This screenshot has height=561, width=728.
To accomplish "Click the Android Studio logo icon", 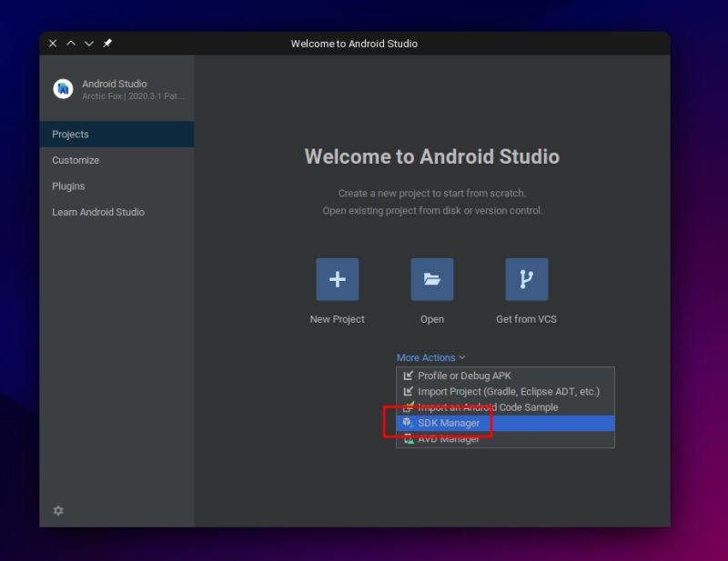I will click(63, 88).
